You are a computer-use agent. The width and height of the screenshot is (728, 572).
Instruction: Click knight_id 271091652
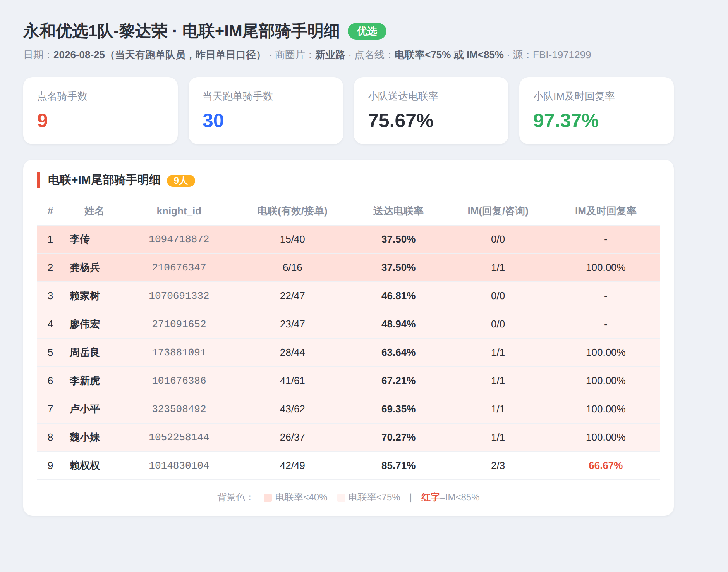pos(179,324)
